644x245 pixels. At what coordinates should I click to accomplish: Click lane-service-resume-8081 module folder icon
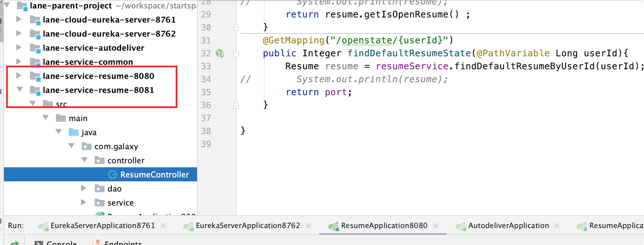(x=35, y=90)
